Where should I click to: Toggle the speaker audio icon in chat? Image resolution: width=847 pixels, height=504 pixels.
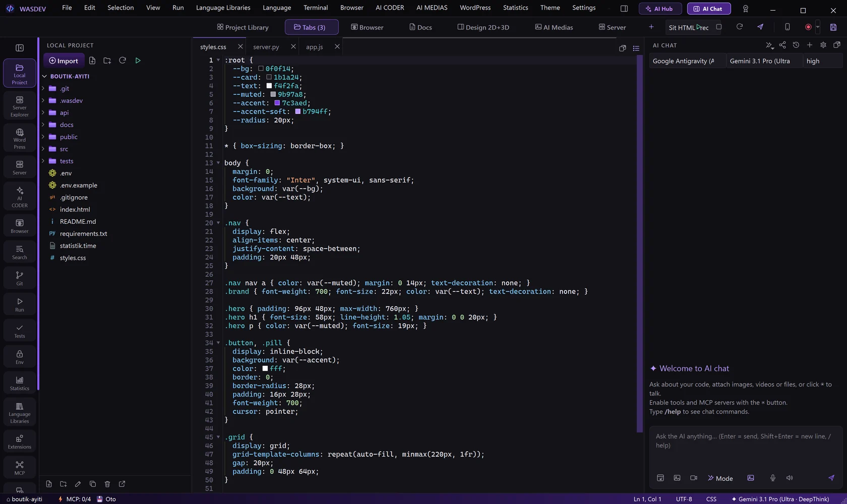click(x=790, y=478)
